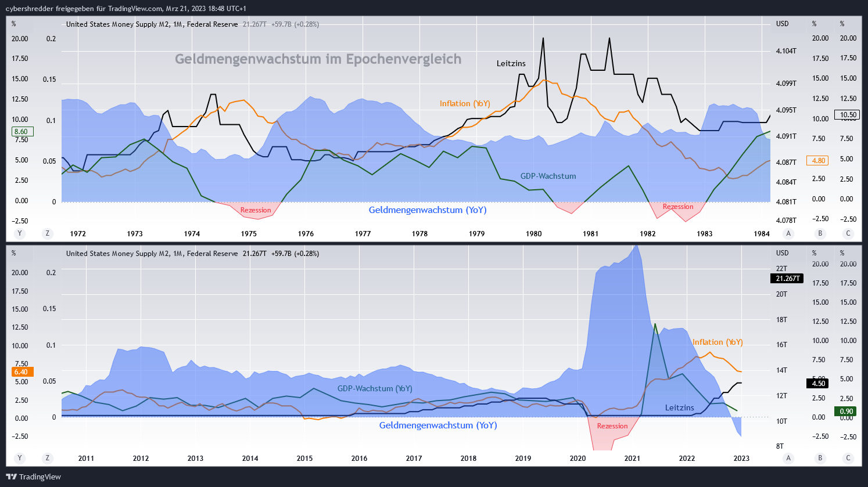Screen dimensions: 868x487
Task: Click the 2020 label on the time axis
Action: (578, 459)
